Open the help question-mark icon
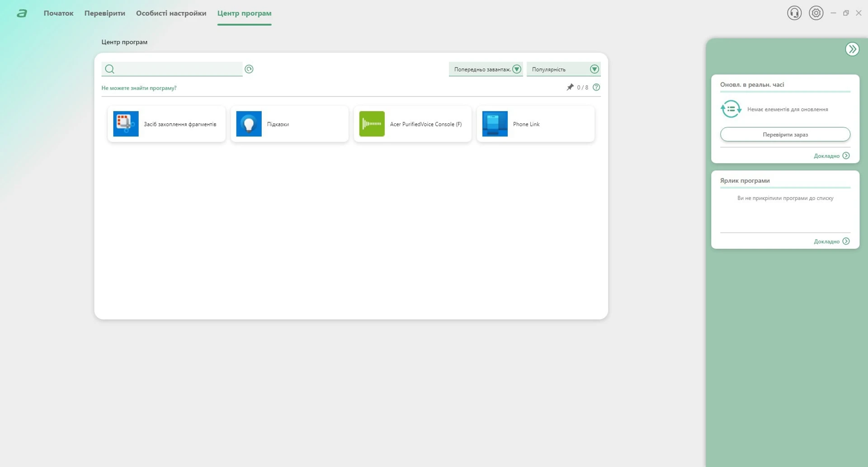 (596, 87)
